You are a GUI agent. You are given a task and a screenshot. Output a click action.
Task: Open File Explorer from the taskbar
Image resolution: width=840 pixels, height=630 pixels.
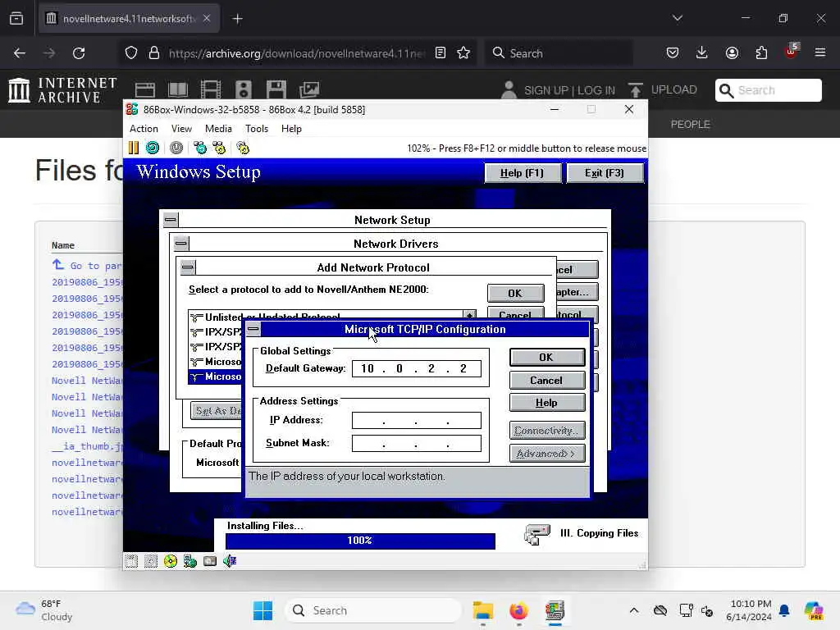tap(482, 610)
